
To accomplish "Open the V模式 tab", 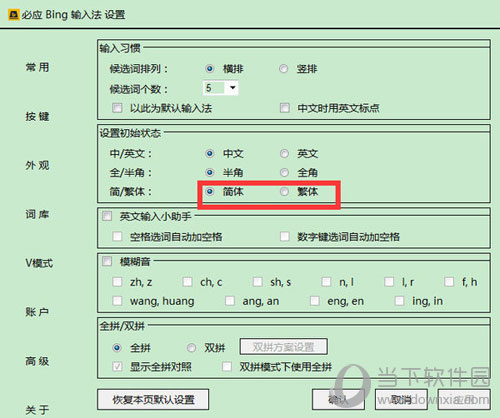I will (x=39, y=263).
